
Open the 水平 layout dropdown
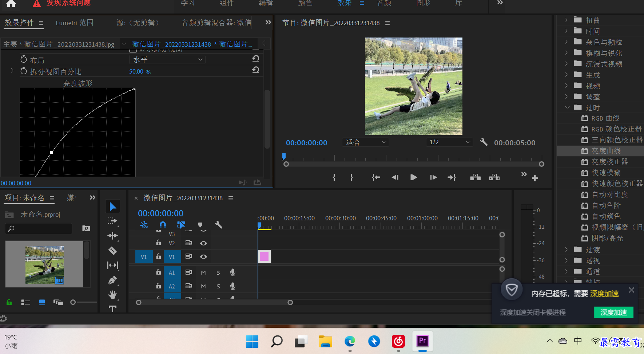[167, 59]
